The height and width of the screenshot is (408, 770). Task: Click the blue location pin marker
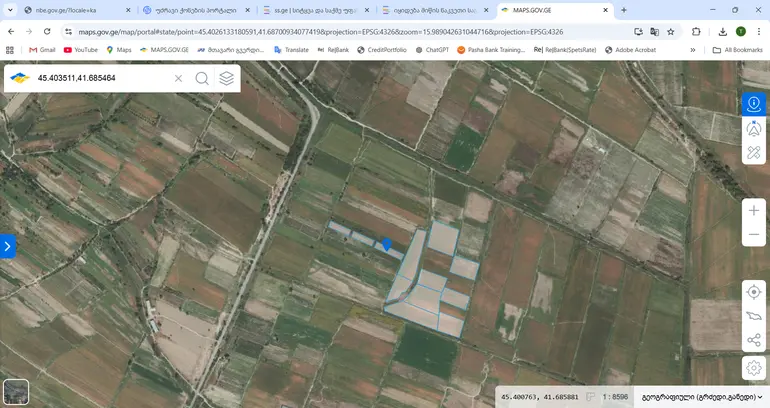pyautogui.click(x=386, y=245)
